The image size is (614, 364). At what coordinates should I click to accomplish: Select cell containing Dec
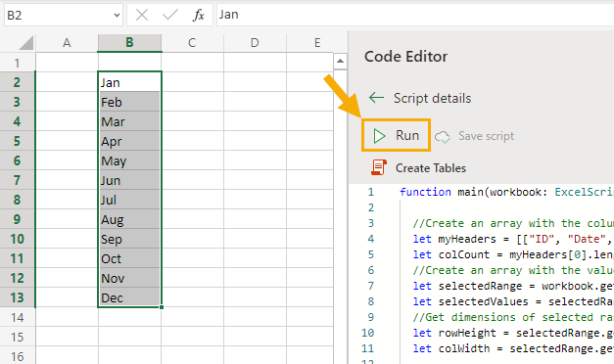(x=129, y=297)
